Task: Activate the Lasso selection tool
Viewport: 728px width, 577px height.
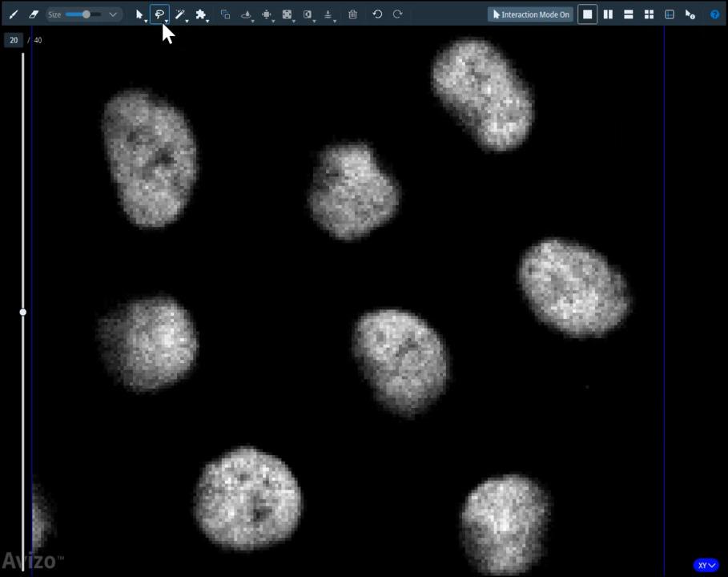Action: pos(159,14)
